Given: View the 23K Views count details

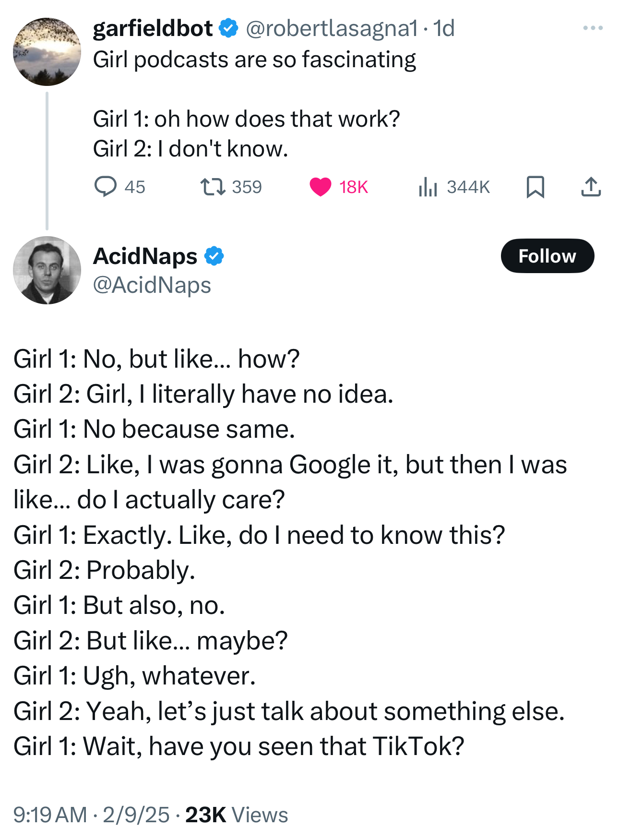Looking at the screenshot, I should coord(237,815).
